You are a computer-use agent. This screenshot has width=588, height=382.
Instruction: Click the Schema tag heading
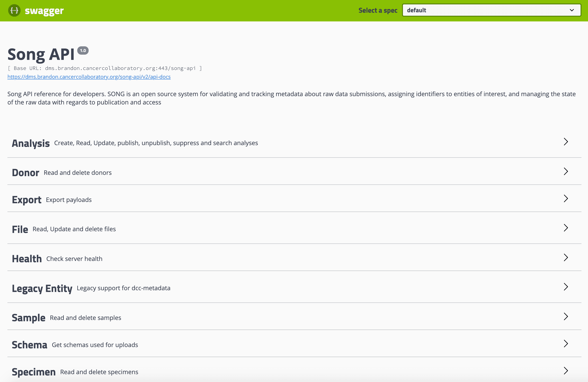[30, 345]
